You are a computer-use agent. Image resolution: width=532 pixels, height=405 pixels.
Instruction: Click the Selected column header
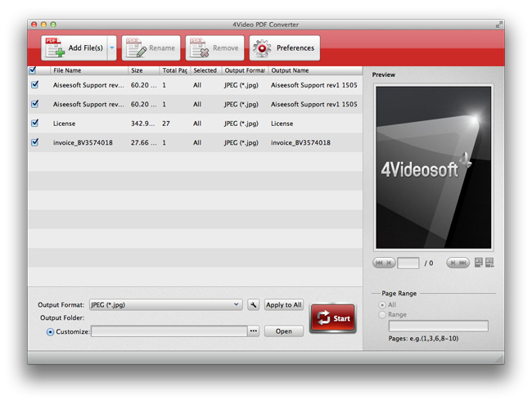click(x=205, y=70)
